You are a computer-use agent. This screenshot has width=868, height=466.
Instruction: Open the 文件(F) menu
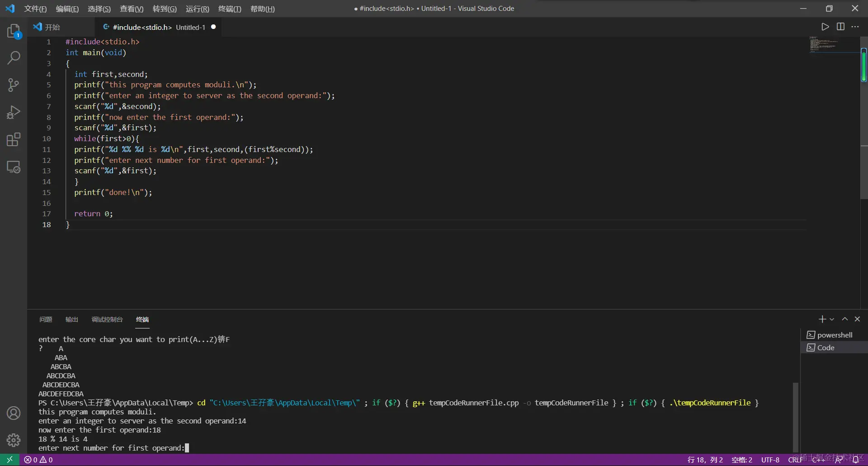coord(35,9)
